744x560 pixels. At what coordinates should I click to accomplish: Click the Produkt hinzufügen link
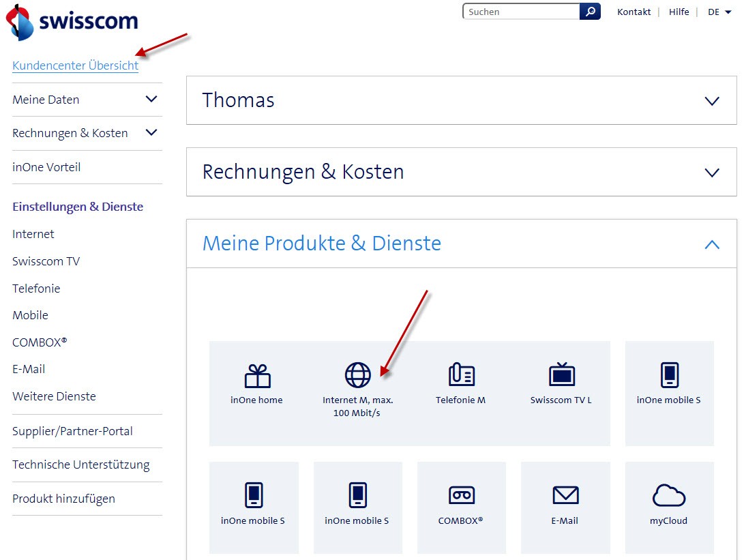click(x=63, y=499)
